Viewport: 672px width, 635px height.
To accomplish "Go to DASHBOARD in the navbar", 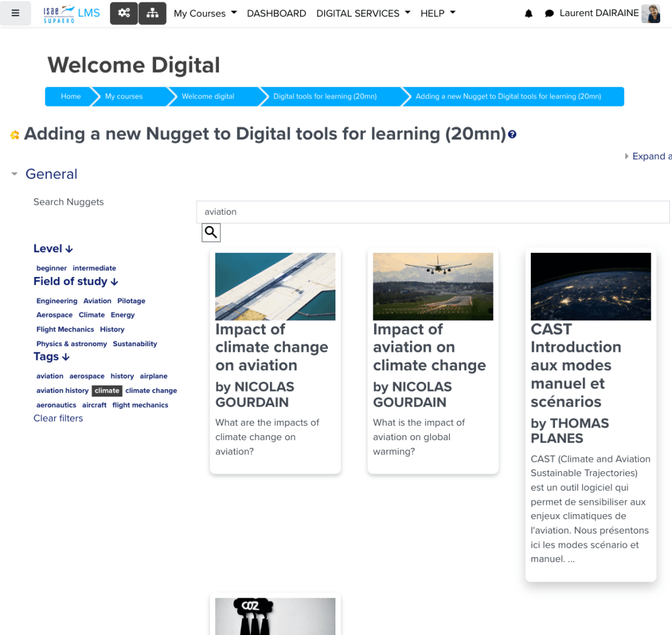I will pos(276,13).
